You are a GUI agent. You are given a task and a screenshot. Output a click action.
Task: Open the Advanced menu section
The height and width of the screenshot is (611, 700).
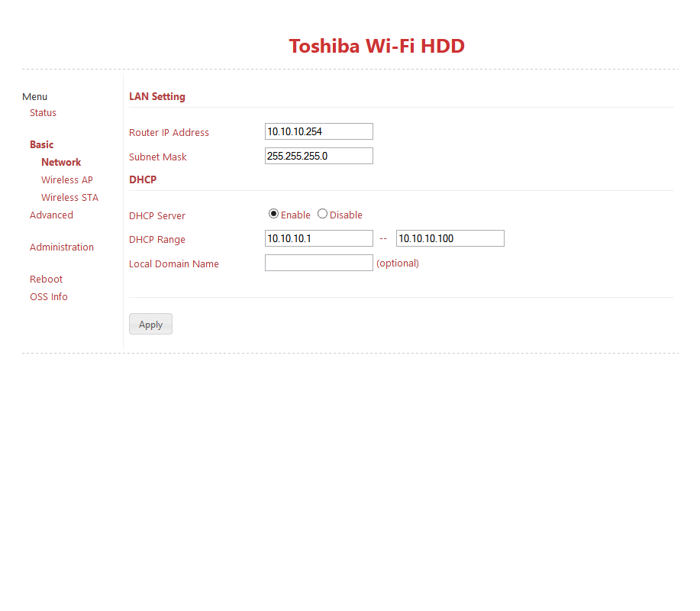[51, 215]
